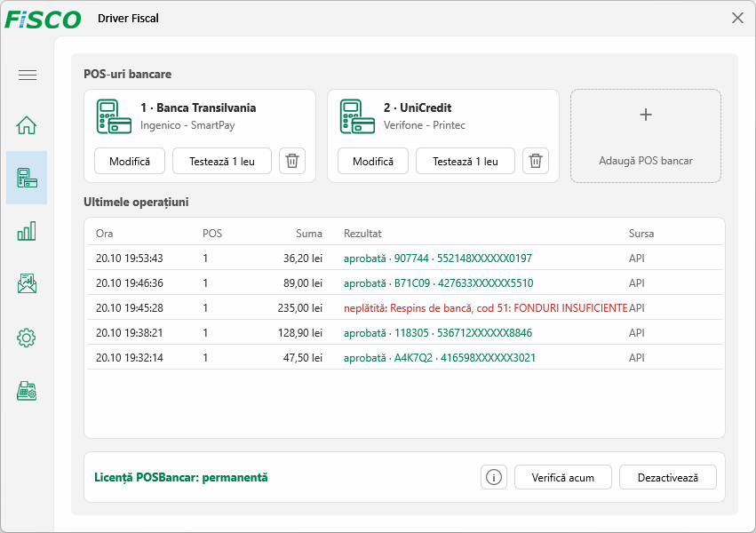
Task: Go to the Home sidebar icon
Action: coord(27,125)
